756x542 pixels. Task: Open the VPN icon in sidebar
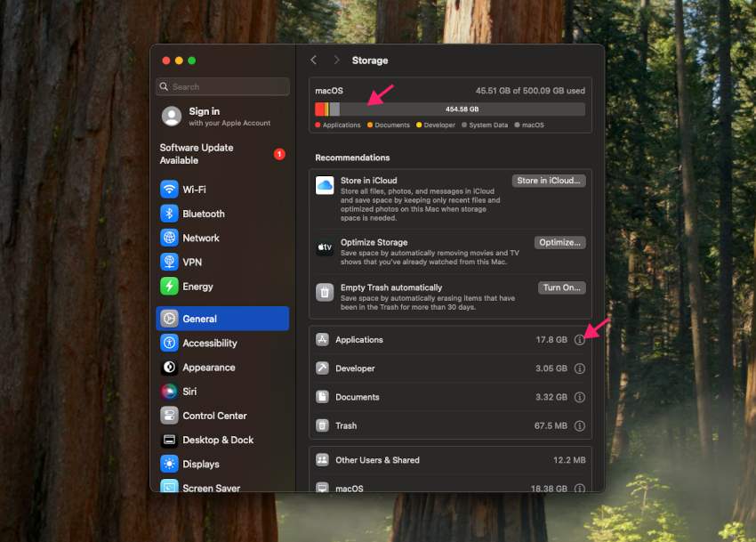click(169, 262)
